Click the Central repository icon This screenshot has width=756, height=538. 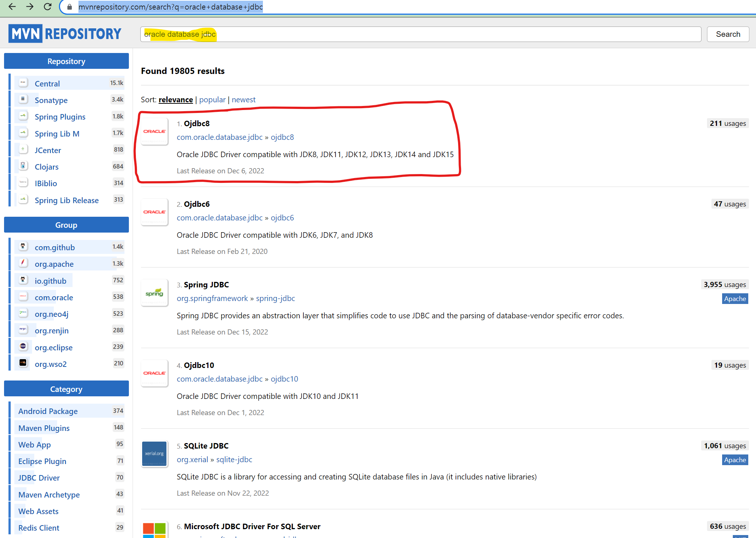click(23, 83)
